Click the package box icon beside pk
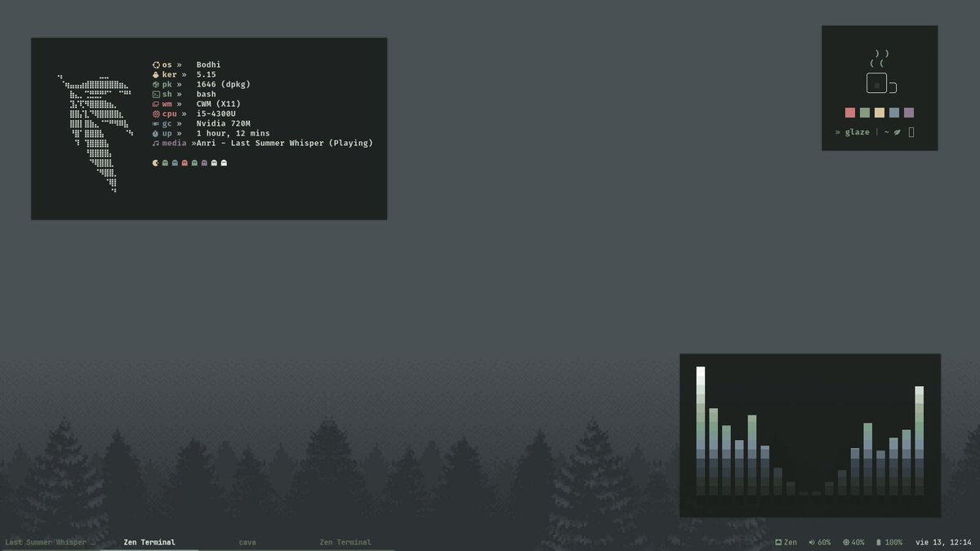Viewport: 980px width, 551px height. [x=156, y=84]
